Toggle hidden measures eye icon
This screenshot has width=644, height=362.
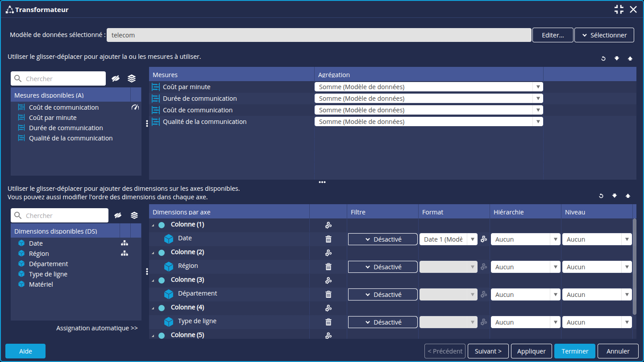(x=116, y=78)
